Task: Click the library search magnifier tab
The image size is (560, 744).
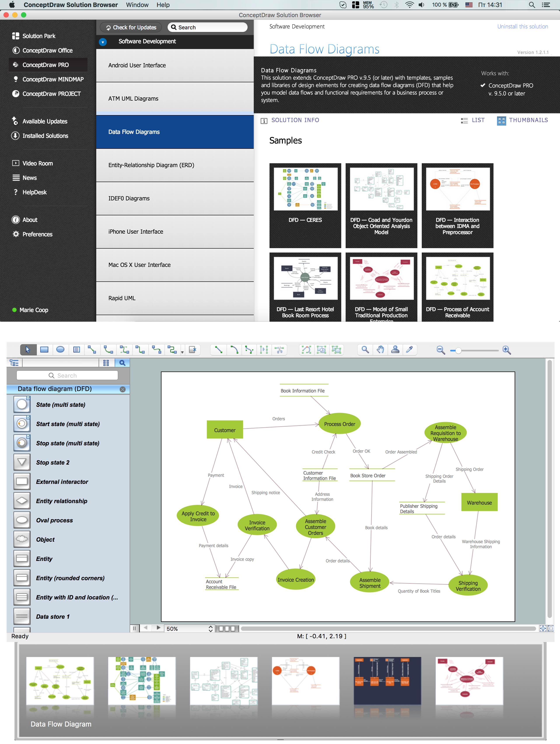Action: click(122, 363)
